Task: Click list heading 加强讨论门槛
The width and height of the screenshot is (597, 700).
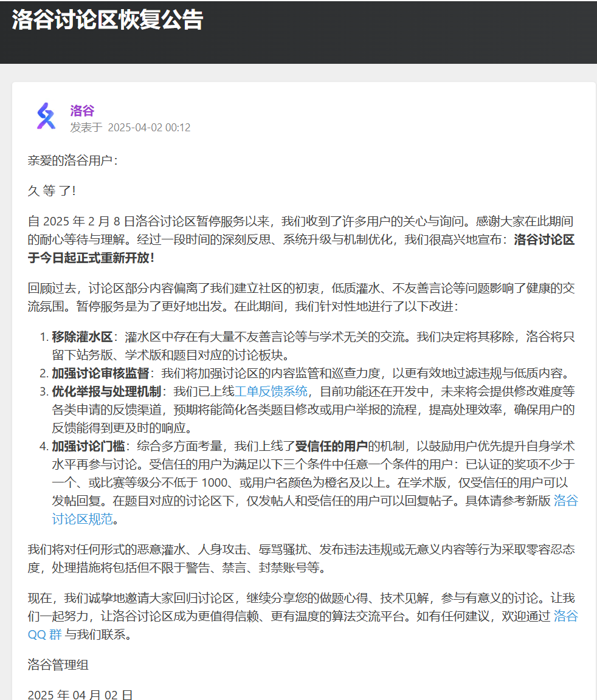Action: [x=88, y=446]
